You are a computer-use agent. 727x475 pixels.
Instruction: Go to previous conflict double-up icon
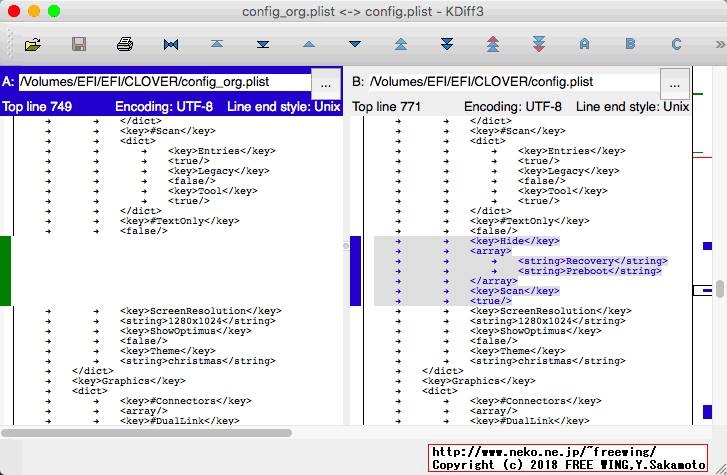(401, 45)
